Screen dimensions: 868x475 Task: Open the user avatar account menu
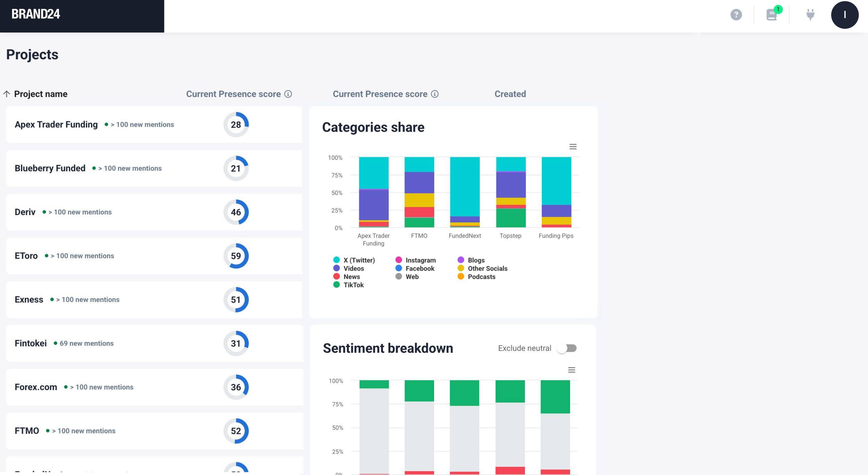844,15
